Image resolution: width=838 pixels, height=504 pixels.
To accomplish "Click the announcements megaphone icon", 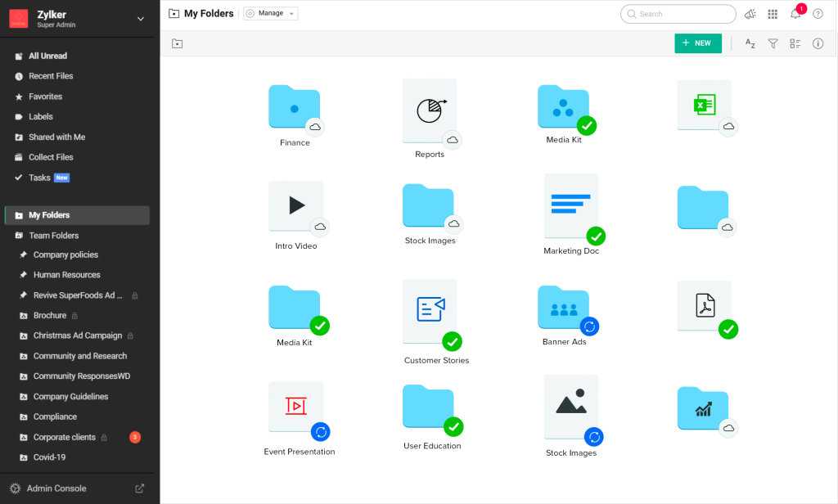I will tap(750, 14).
